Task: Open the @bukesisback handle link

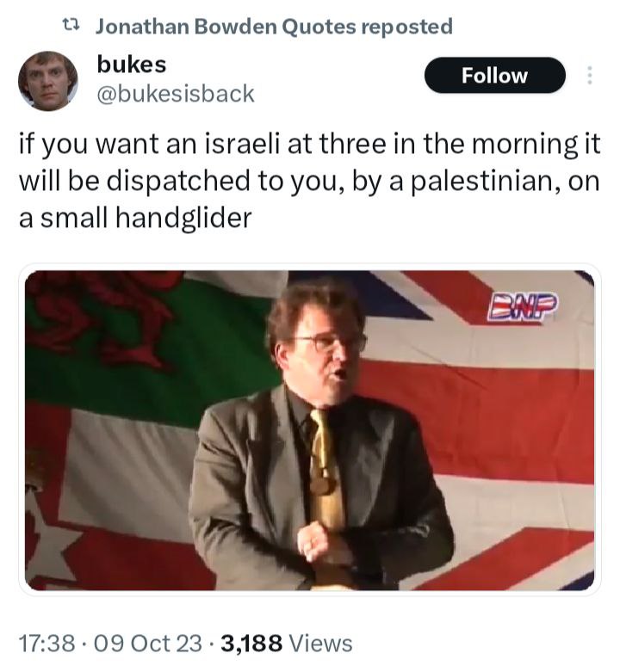Action: 176,94
